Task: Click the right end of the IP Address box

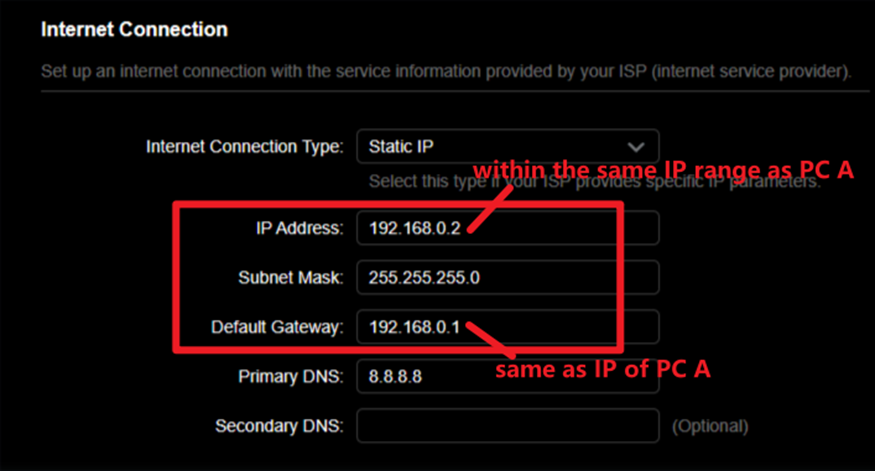Action: [x=645, y=228]
